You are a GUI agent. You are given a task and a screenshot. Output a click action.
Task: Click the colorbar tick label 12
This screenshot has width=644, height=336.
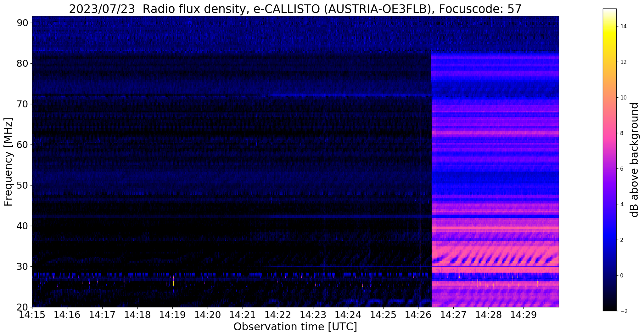point(623,62)
